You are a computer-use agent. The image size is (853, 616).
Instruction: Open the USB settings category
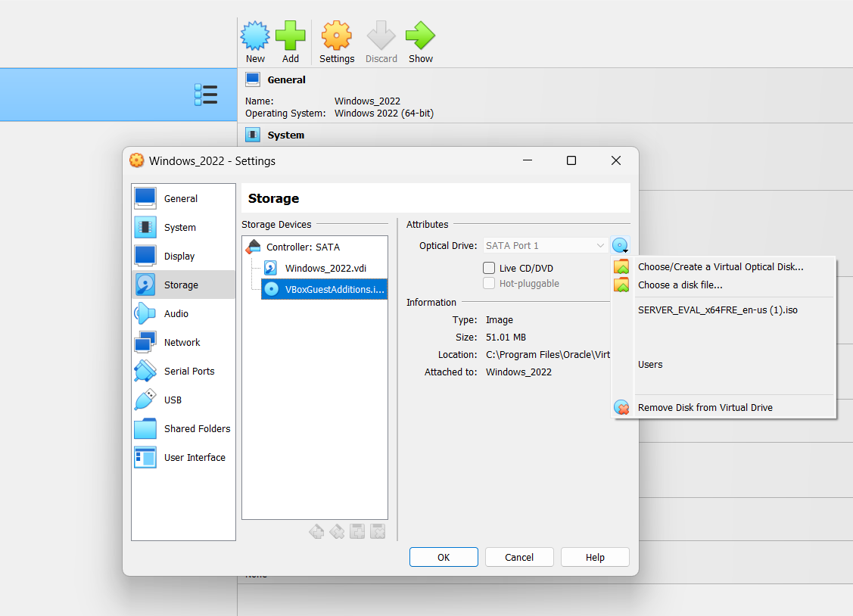click(183, 400)
